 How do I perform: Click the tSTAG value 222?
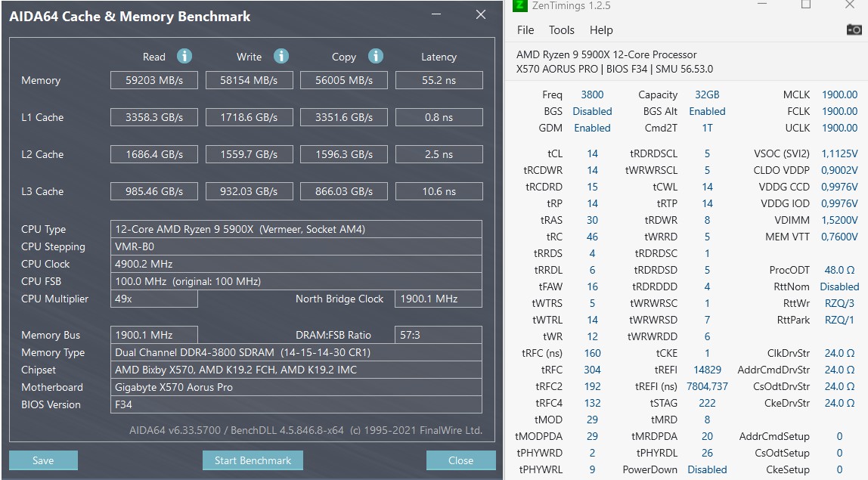point(707,403)
